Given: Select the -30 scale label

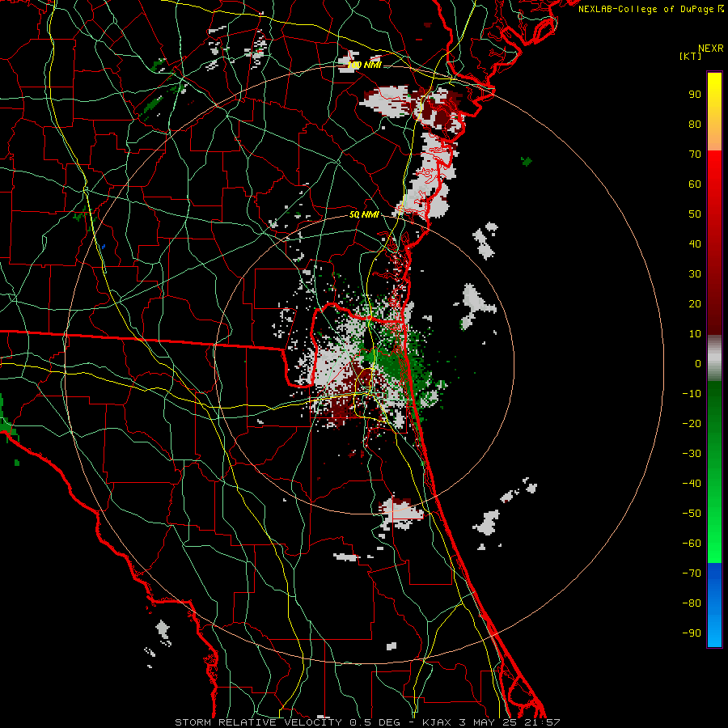Looking at the screenshot, I should pyautogui.click(x=692, y=454).
